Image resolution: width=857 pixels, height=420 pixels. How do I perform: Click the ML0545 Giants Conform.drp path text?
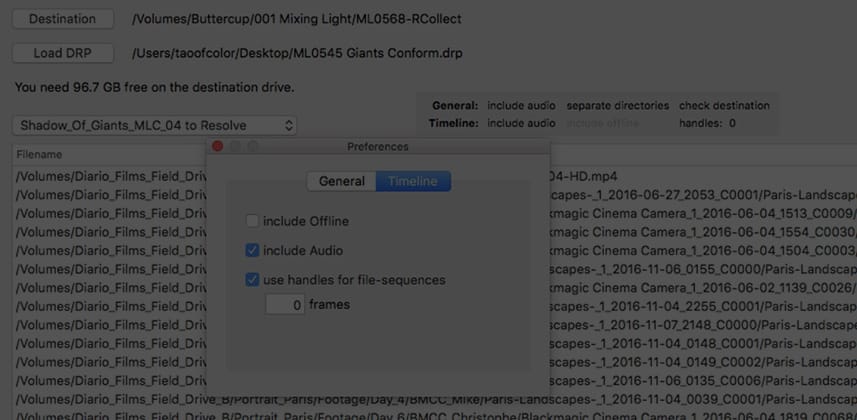pyautogui.click(x=297, y=54)
